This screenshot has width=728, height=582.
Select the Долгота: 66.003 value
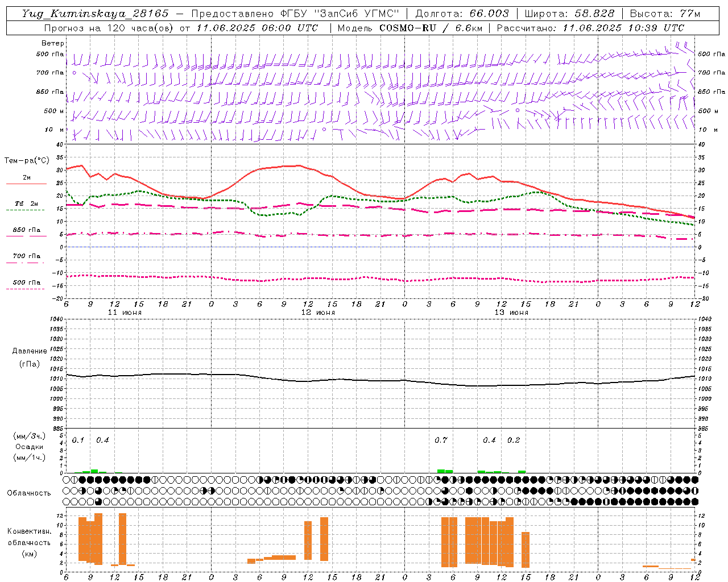(x=462, y=14)
